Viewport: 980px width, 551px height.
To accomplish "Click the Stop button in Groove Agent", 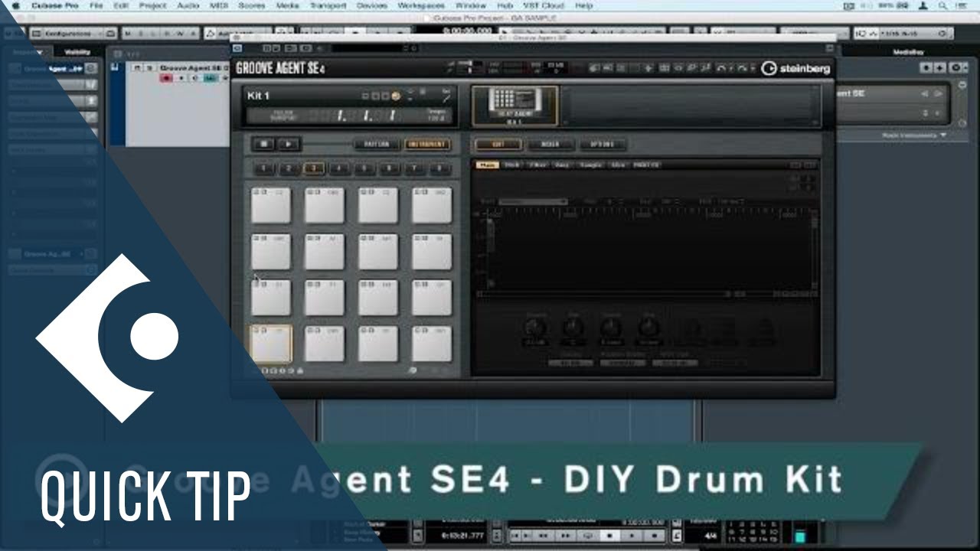I will pyautogui.click(x=264, y=144).
